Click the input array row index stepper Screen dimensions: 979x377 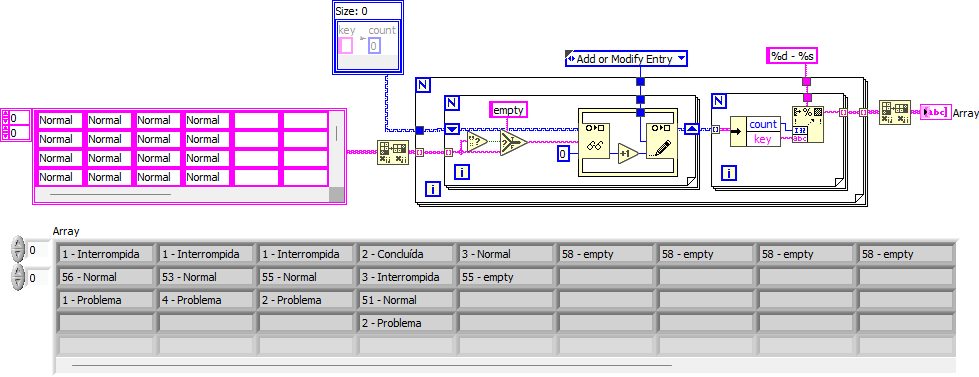[6, 118]
